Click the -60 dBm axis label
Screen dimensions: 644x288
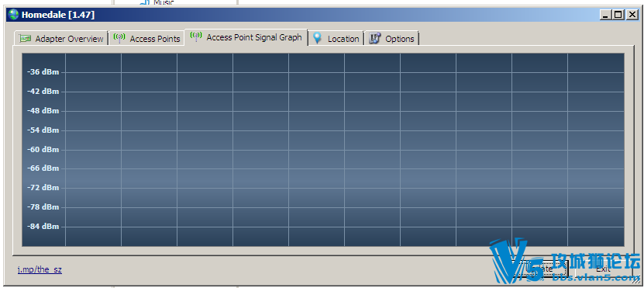(43, 149)
